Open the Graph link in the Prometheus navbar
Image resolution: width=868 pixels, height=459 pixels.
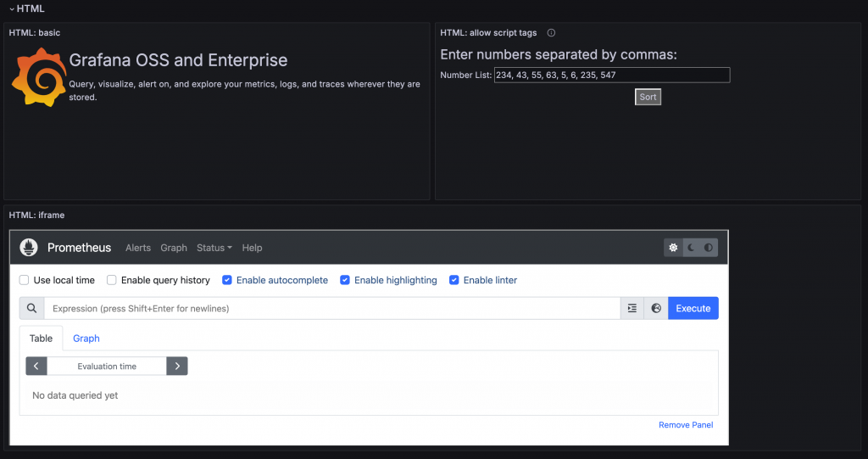(174, 248)
